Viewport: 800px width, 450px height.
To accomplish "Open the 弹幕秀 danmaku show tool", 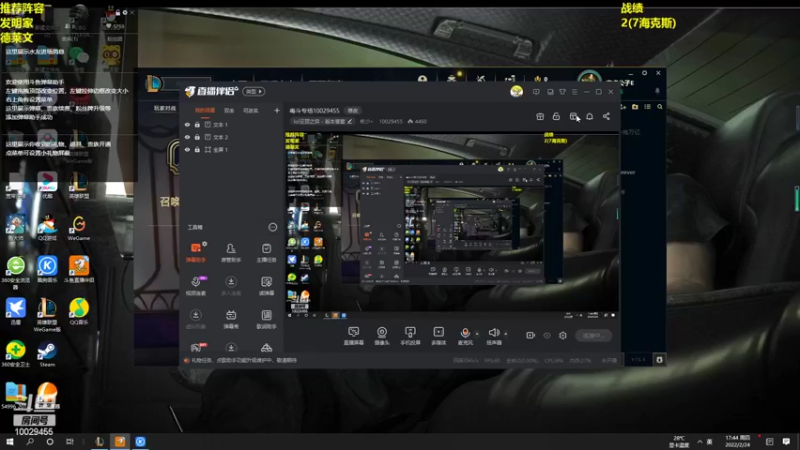I will coord(231,319).
